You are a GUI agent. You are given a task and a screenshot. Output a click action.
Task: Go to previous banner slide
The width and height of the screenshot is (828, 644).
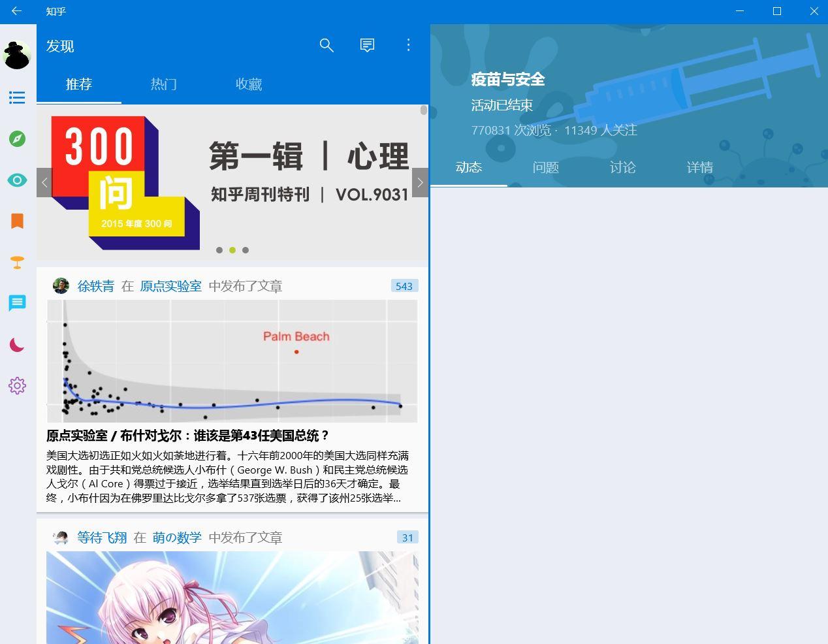coord(44,183)
